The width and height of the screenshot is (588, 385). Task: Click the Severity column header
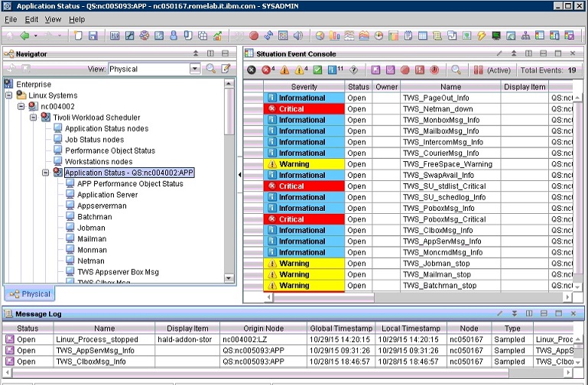(x=304, y=87)
